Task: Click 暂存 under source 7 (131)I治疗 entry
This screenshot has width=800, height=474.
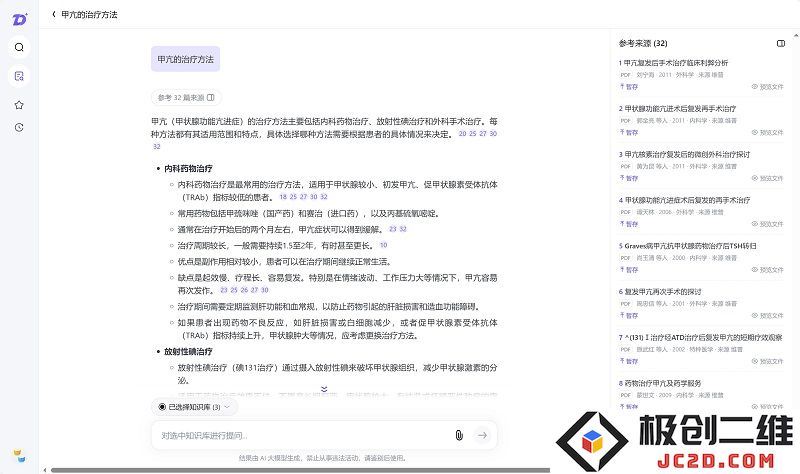Action: [x=629, y=361]
